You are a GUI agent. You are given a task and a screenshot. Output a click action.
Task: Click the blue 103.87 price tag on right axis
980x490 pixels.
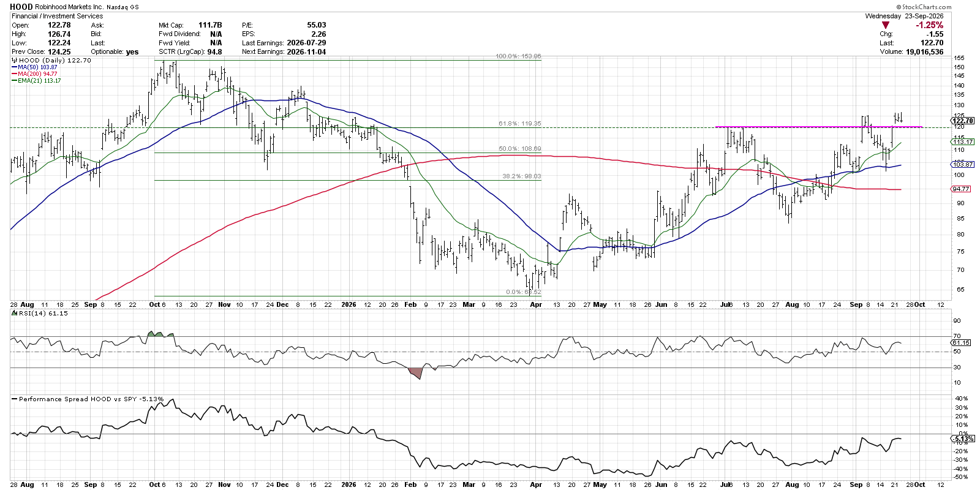(963, 164)
